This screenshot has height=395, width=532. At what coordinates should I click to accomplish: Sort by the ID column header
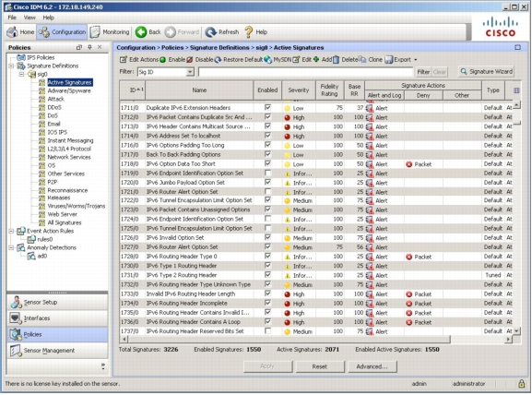[133, 90]
